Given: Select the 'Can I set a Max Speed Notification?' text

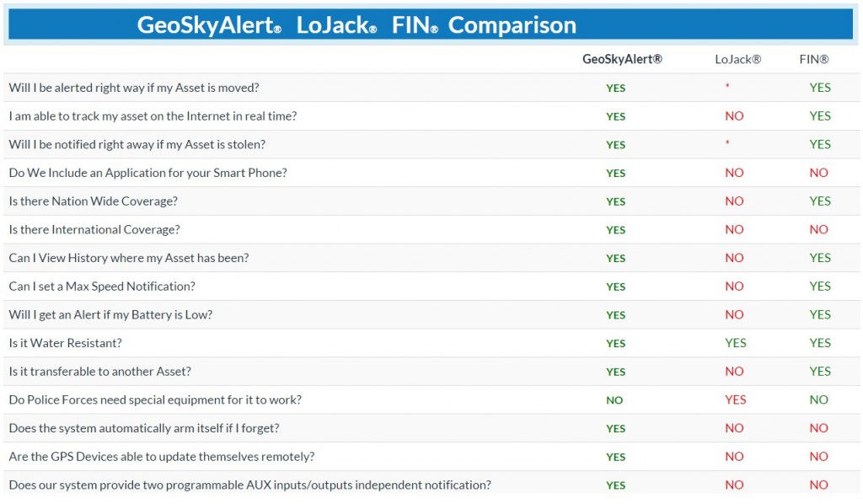Looking at the screenshot, I should point(102,286).
